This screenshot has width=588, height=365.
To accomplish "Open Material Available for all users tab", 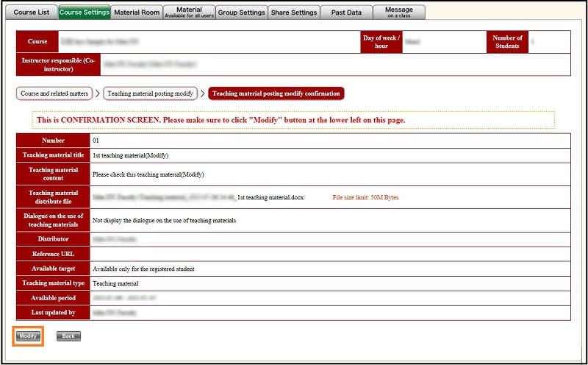I will pos(189,13).
